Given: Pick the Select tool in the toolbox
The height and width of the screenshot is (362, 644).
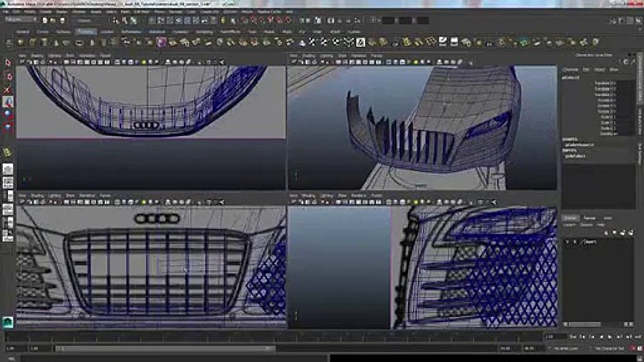Looking at the screenshot, I should click(8, 63).
